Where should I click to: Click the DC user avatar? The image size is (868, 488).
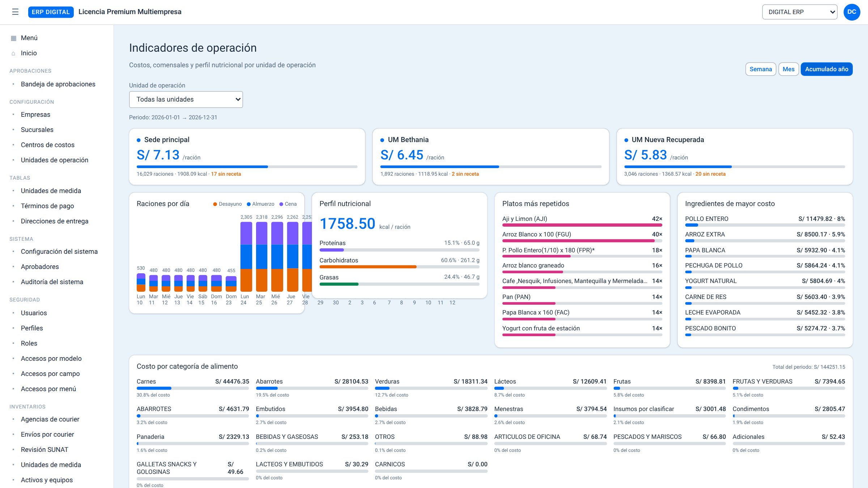pyautogui.click(x=852, y=12)
